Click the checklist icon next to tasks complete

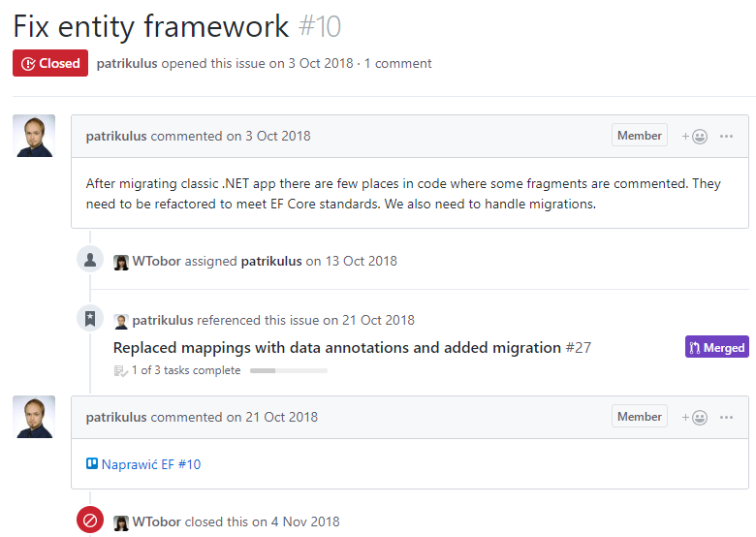120,370
